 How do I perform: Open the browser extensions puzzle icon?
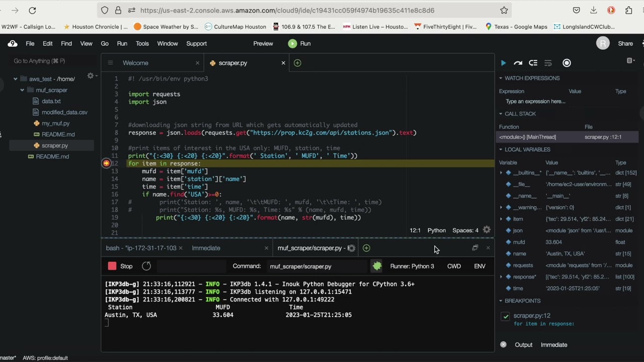(628, 10)
